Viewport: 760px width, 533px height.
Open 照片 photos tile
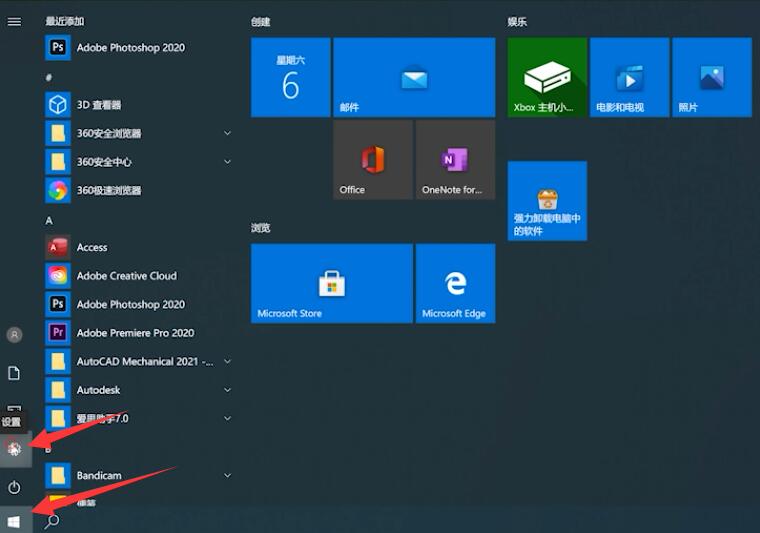(x=712, y=78)
